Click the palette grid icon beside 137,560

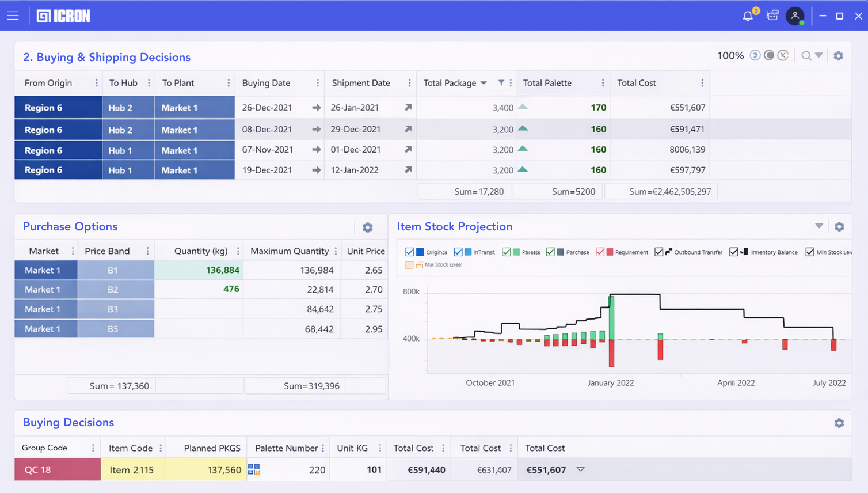coord(254,470)
